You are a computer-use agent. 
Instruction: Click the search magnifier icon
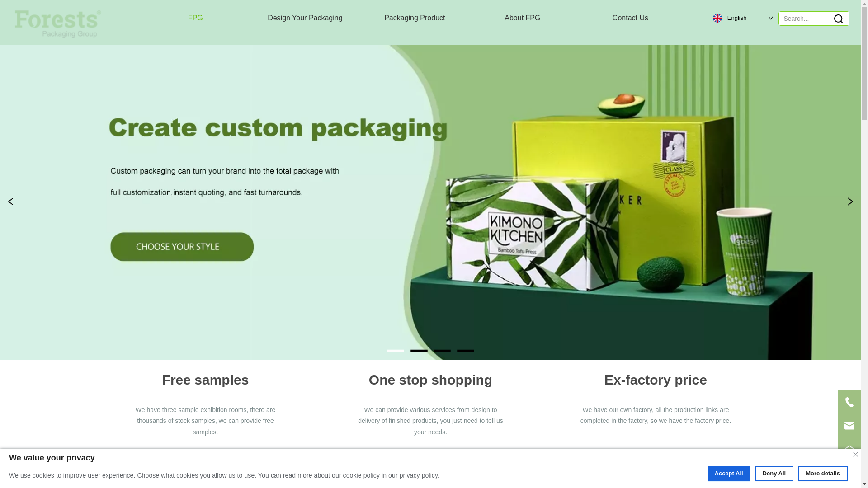(x=838, y=19)
